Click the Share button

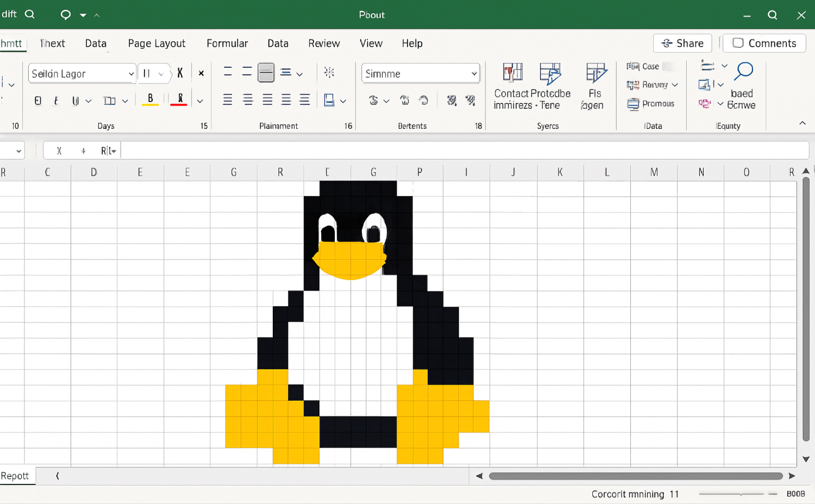pos(682,43)
